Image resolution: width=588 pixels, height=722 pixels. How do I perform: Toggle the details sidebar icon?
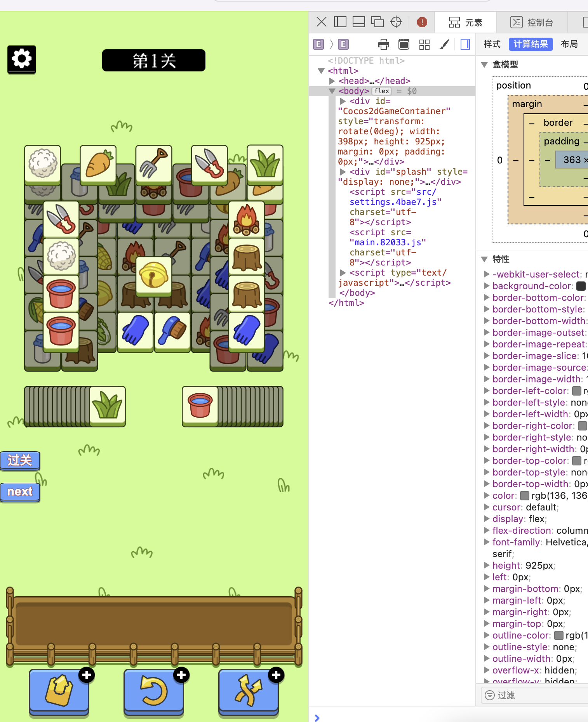click(465, 44)
